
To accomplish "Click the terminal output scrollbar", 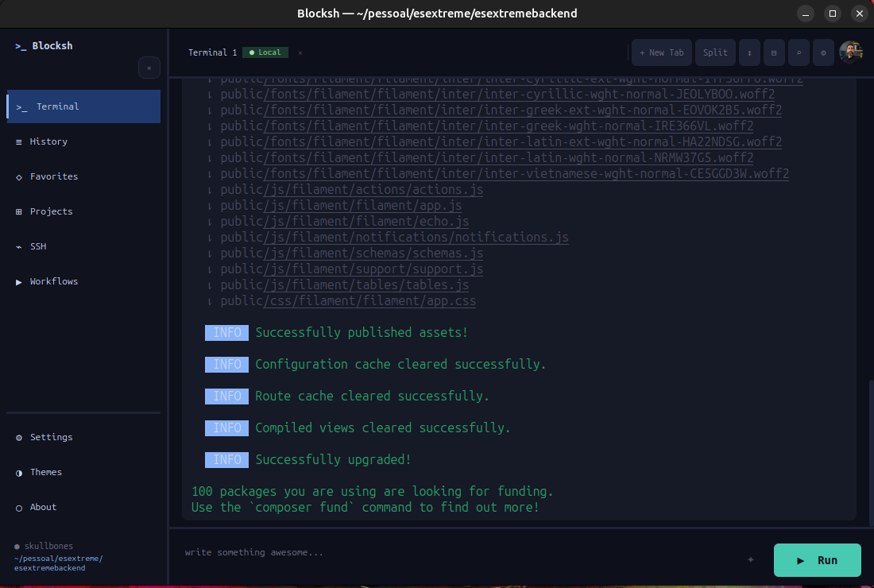I will coord(871,453).
